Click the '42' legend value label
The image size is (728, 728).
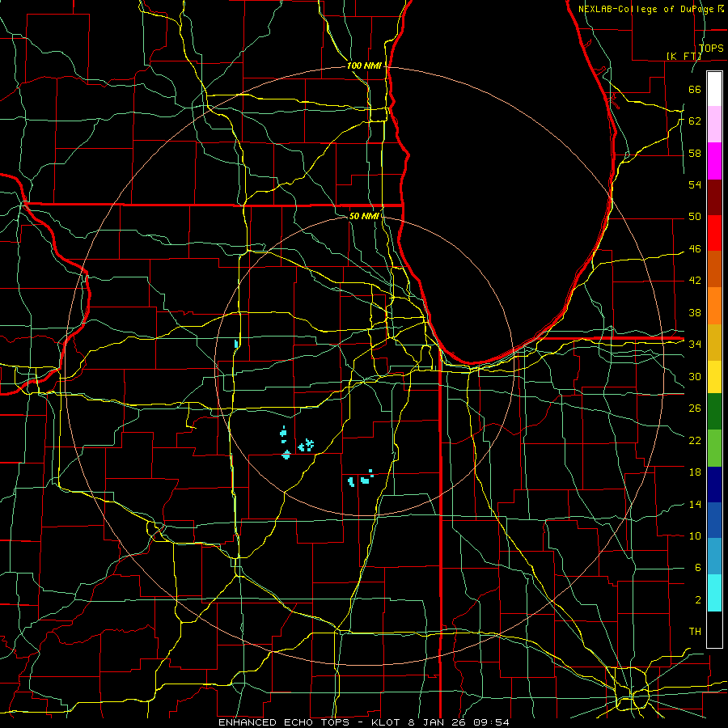(695, 280)
